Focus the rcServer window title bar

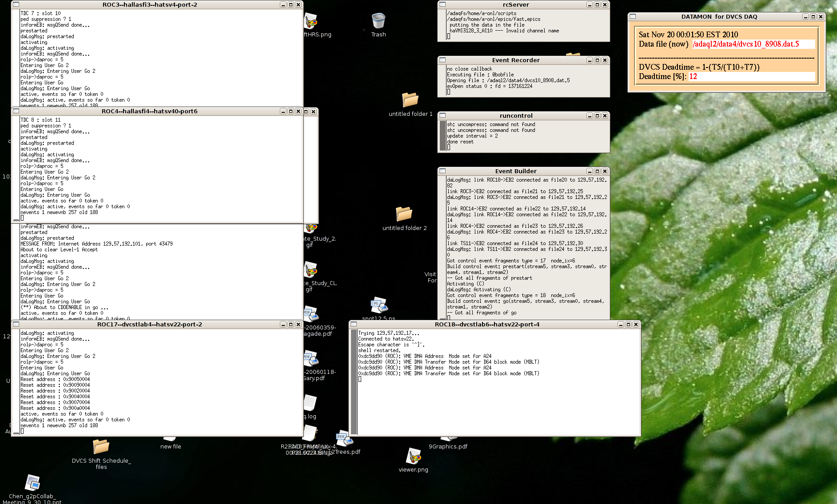pyautogui.click(x=516, y=4)
